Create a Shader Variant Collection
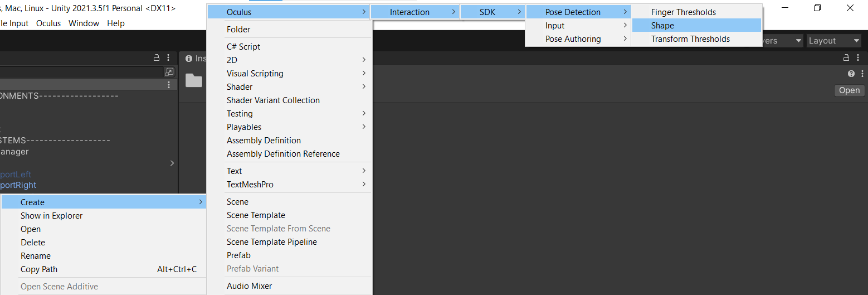The width and height of the screenshot is (868, 295). pos(289,100)
